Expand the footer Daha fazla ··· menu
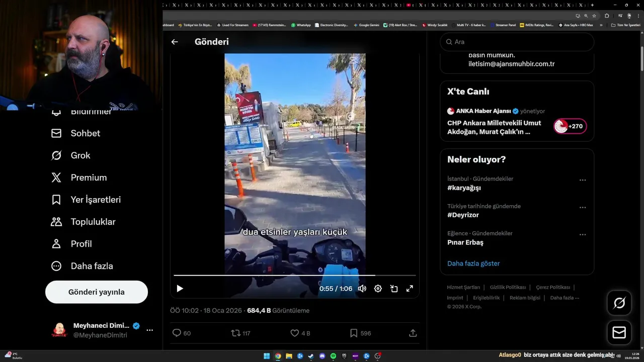 (565, 298)
